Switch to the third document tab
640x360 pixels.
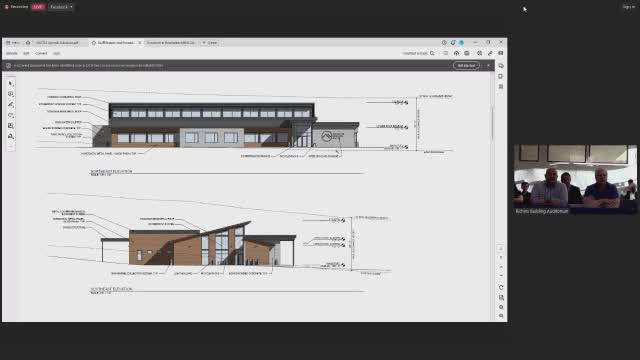[x=171, y=42]
